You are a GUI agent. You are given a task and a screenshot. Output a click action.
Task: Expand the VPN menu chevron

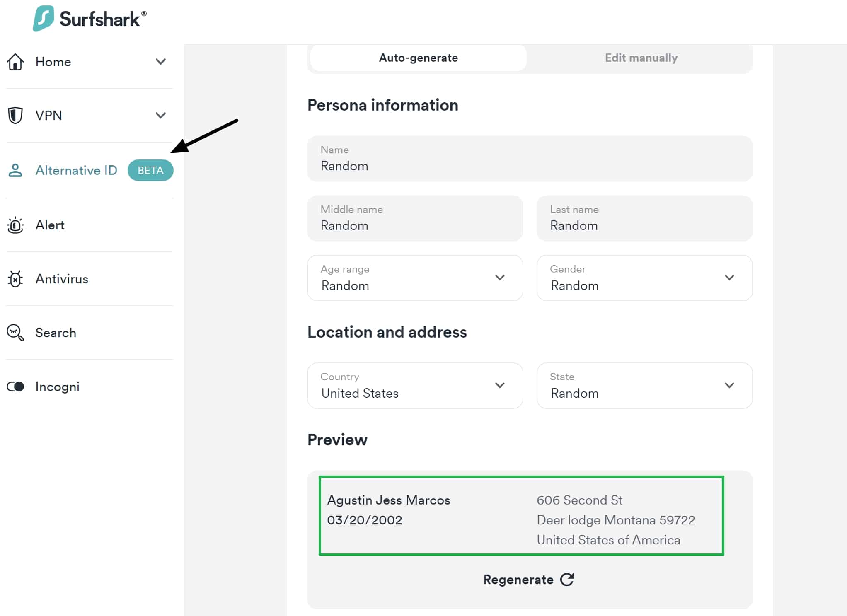click(x=161, y=115)
